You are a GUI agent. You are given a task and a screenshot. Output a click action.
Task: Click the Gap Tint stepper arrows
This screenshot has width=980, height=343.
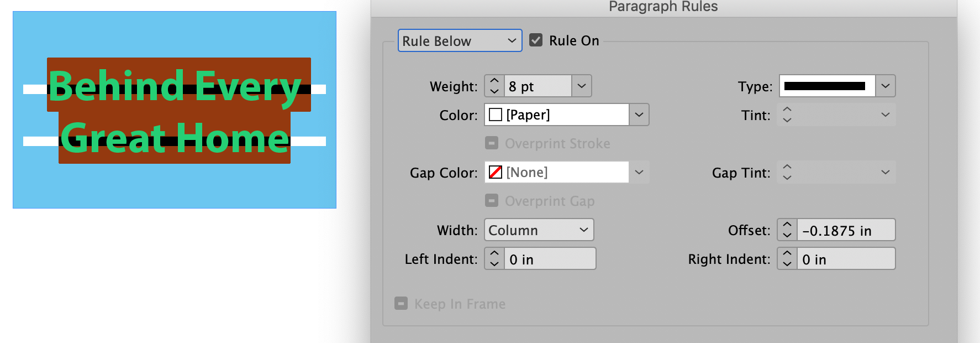click(x=787, y=173)
